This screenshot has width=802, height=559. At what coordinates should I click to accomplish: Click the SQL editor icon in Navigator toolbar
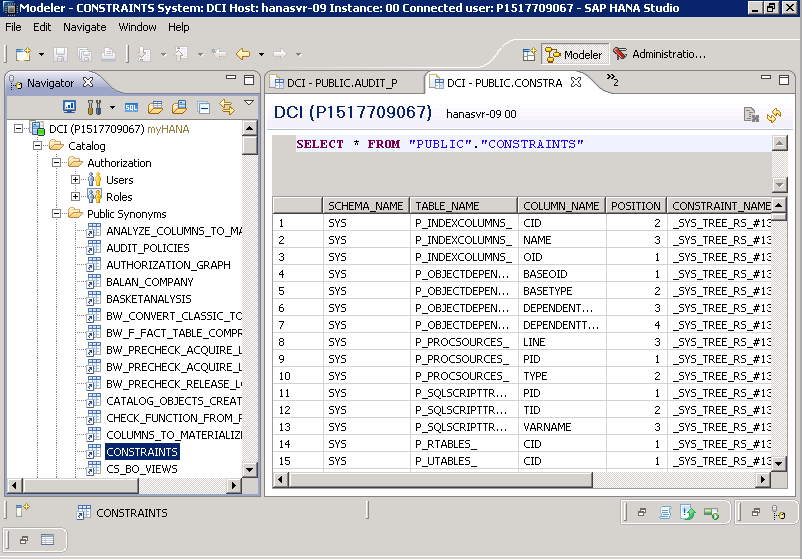(132, 107)
